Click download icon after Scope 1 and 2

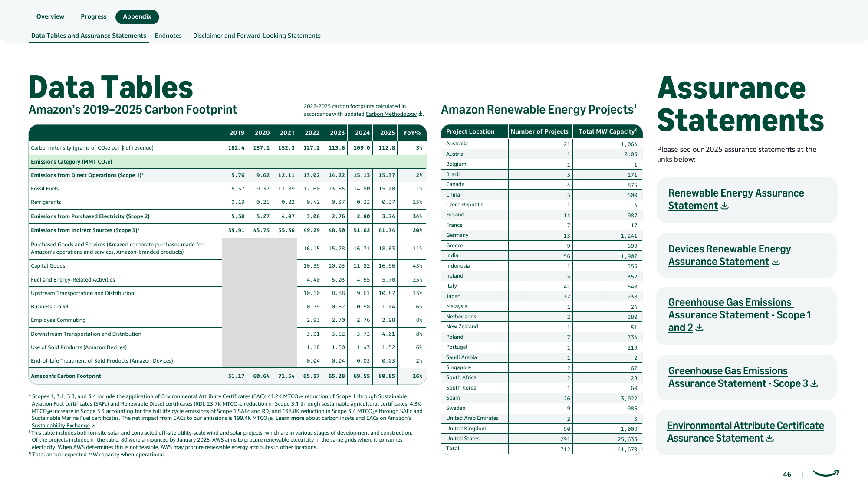[x=699, y=328]
